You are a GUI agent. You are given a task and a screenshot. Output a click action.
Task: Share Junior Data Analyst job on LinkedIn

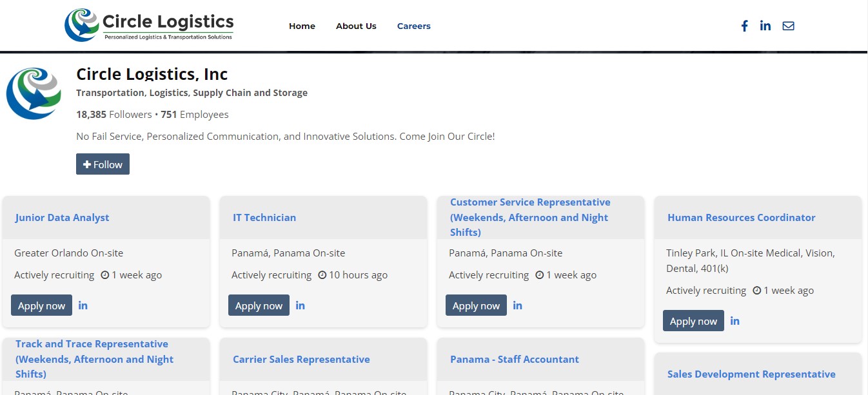(x=83, y=305)
